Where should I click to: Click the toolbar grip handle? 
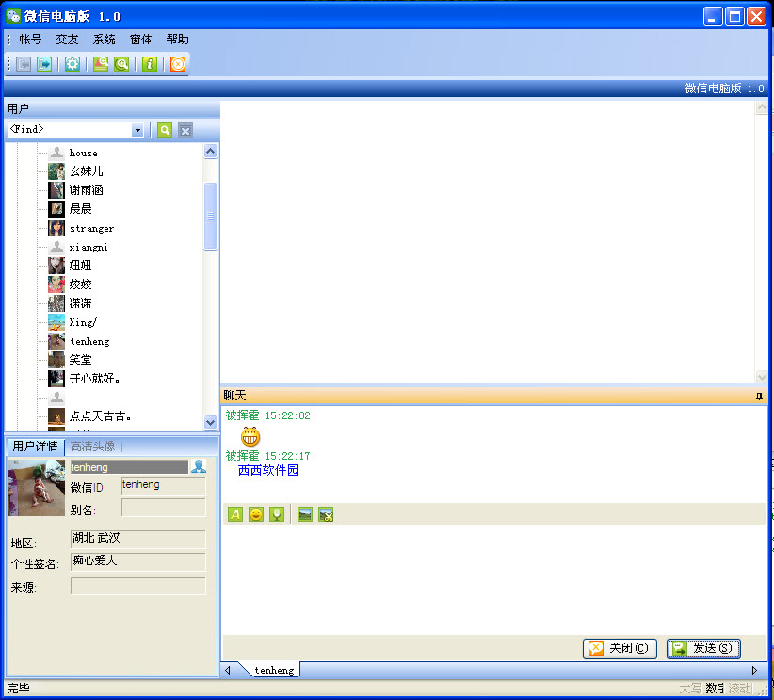pyautogui.click(x=8, y=64)
